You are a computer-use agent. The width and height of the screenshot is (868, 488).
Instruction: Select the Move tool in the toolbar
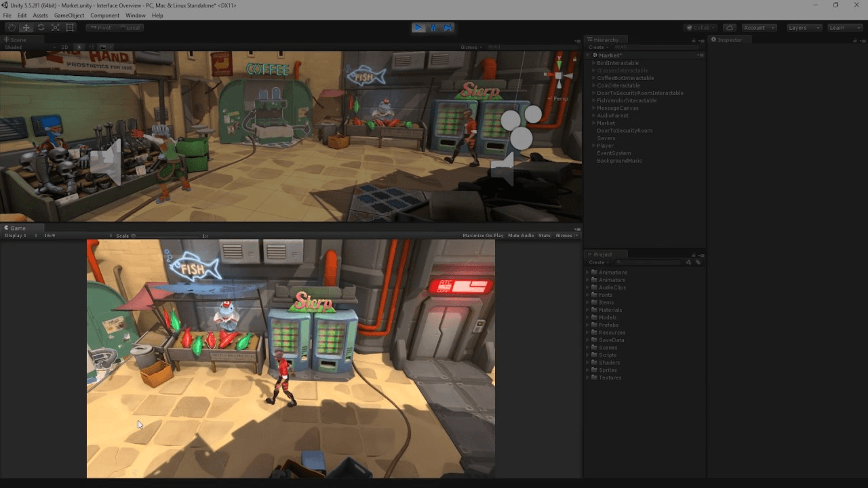coord(26,28)
